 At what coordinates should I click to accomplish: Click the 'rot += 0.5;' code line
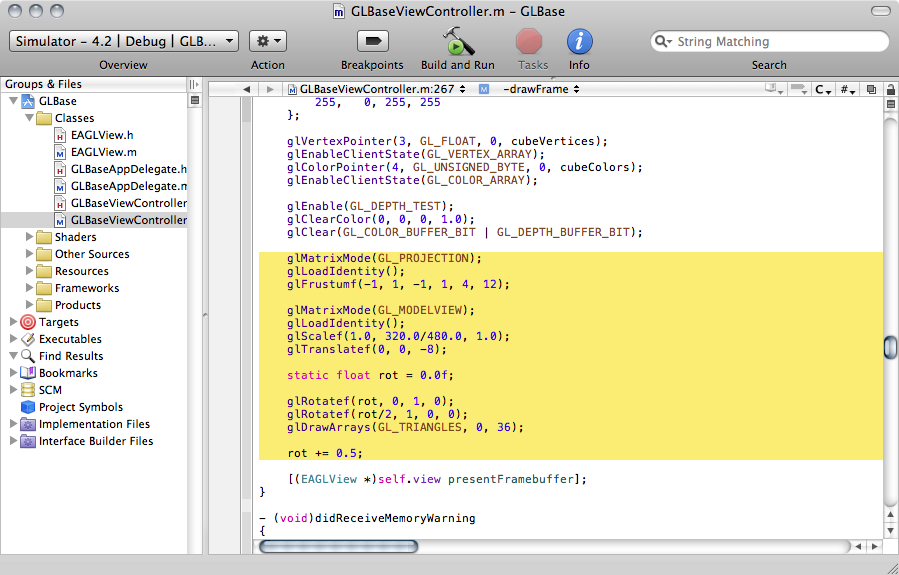coord(325,453)
